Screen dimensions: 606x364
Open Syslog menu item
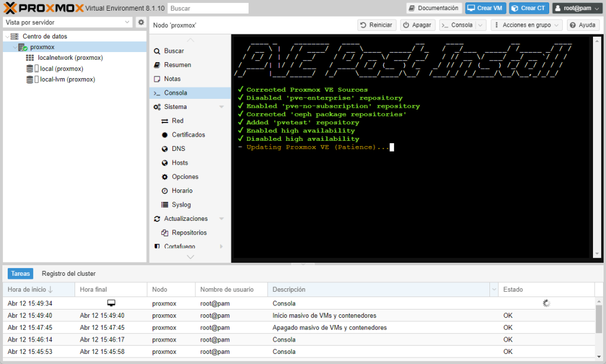(x=190, y=205)
